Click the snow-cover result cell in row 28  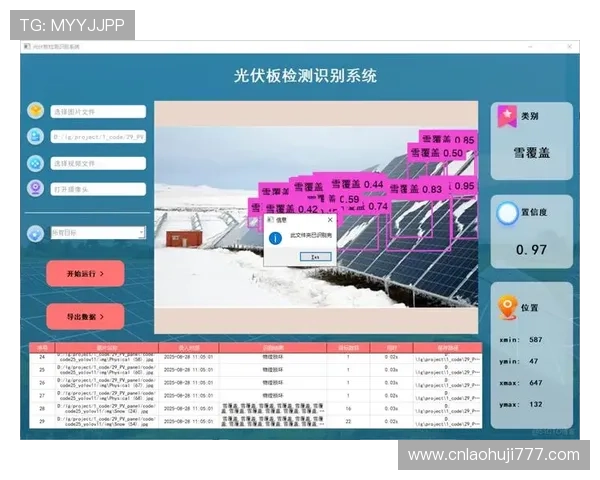click(x=272, y=408)
